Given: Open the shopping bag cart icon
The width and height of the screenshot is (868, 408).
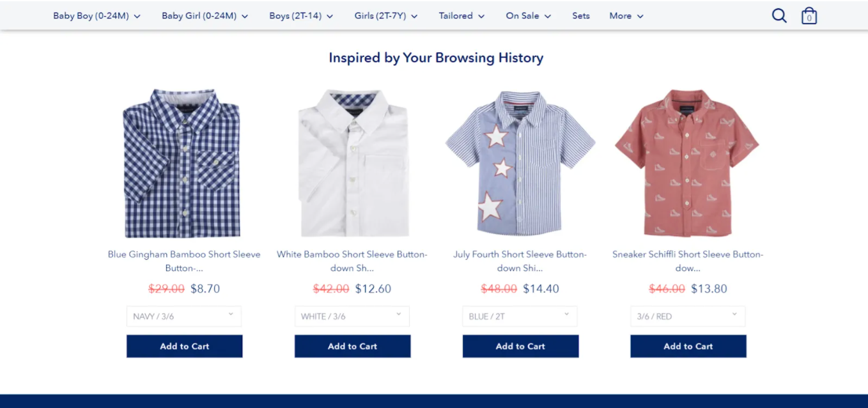Looking at the screenshot, I should (809, 16).
